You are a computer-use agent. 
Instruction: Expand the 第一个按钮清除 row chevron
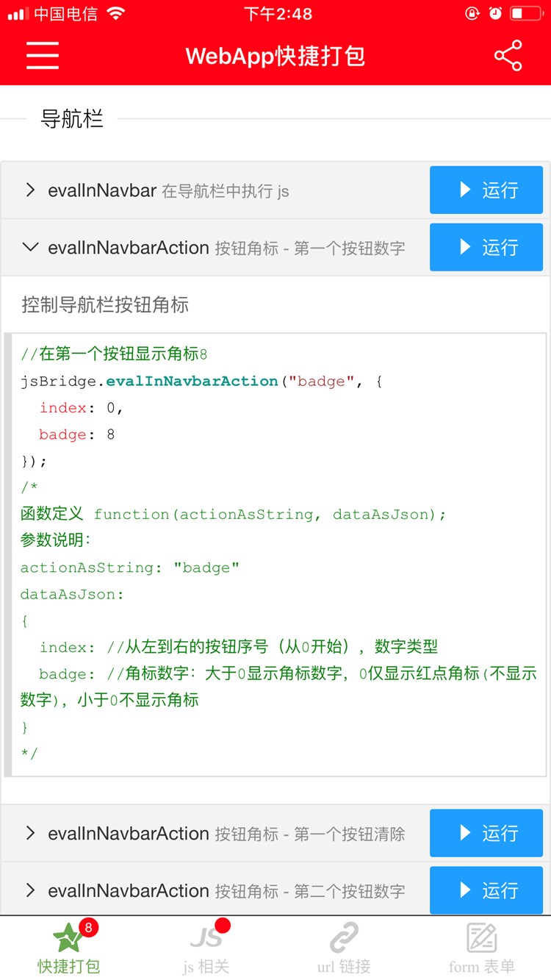tap(30, 833)
